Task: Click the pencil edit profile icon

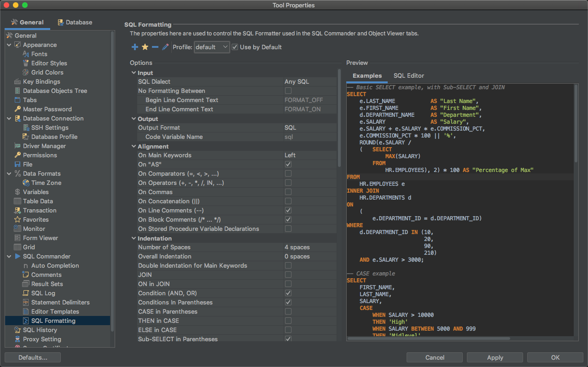Action: 165,47
